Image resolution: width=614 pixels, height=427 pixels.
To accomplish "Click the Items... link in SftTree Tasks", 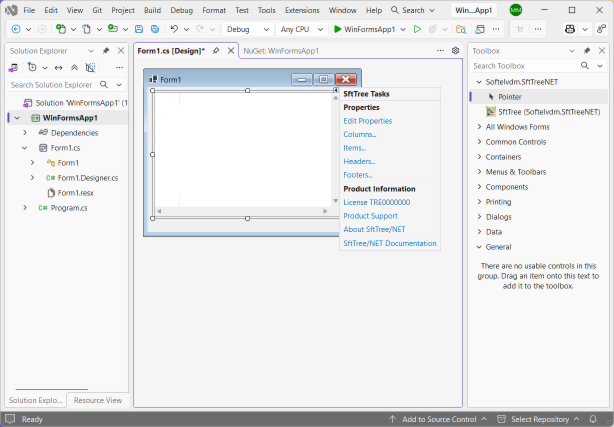I will coord(354,148).
